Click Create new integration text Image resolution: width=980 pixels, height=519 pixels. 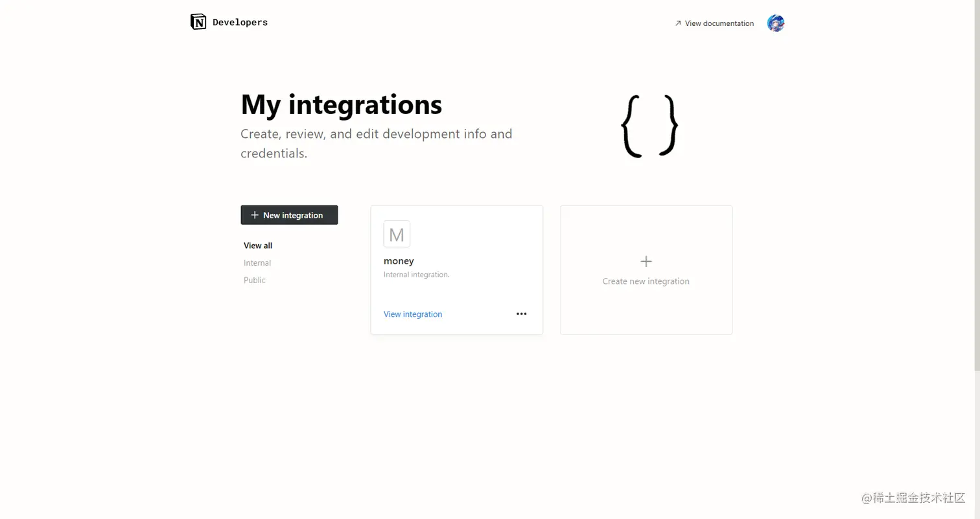click(646, 281)
